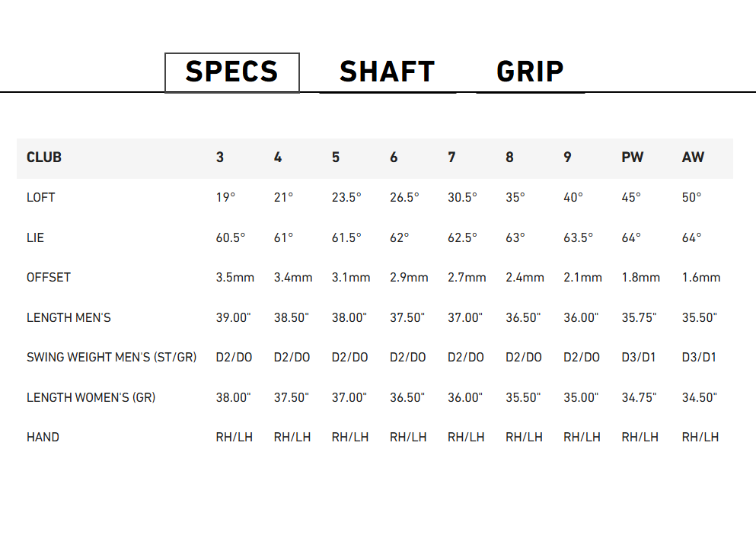Click the 30.5° loft for 7 iron
Viewport: 756px width, 554px height.
point(462,198)
